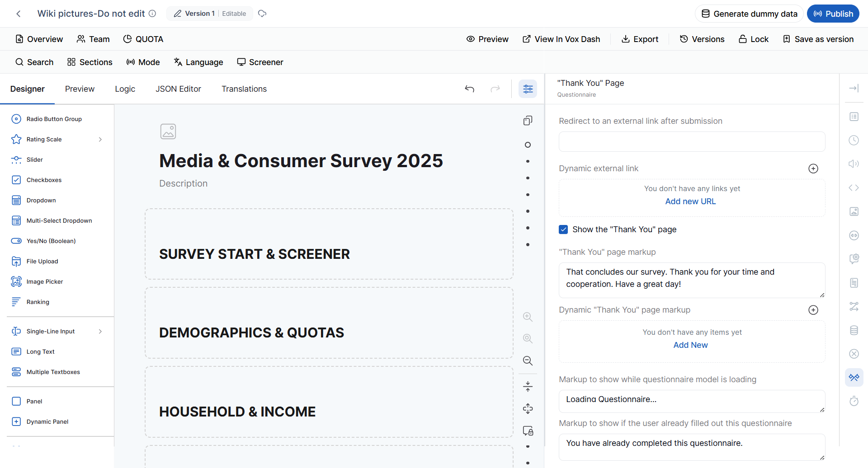This screenshot has width=868, height=468.
Task: Open the Overview menu item
Action: coord(39,39)
